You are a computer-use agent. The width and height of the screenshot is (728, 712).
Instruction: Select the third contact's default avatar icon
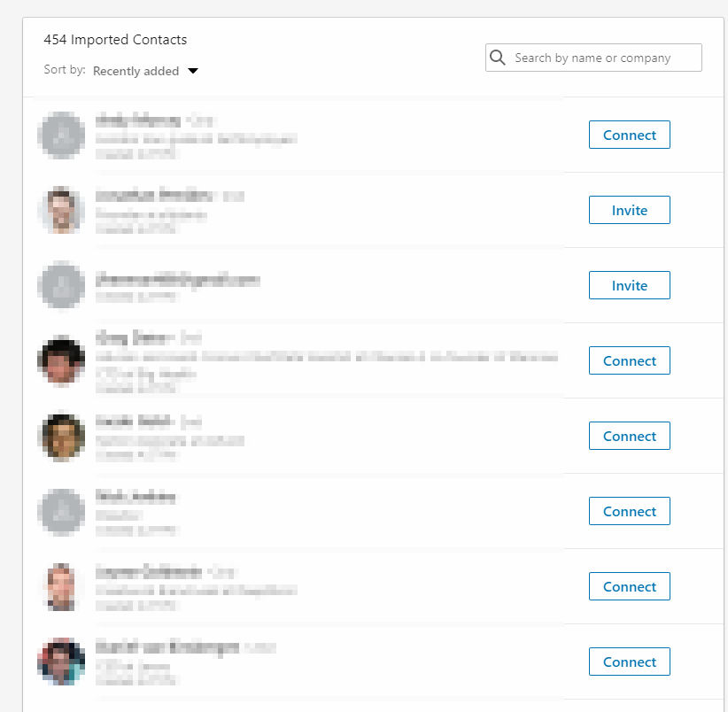click(x=61, y=286)
